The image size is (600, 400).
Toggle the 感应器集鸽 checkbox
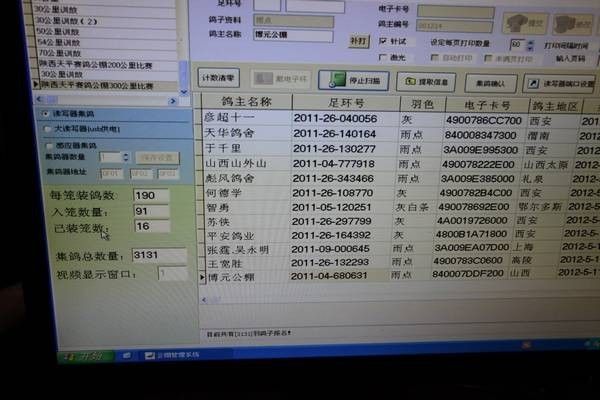(x=49, y=146)
